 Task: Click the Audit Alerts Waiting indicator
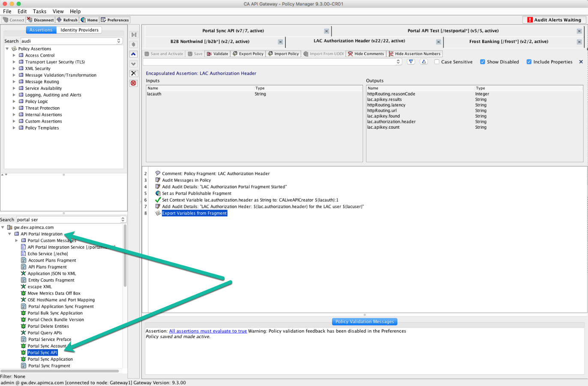click(x=554, y=20)
